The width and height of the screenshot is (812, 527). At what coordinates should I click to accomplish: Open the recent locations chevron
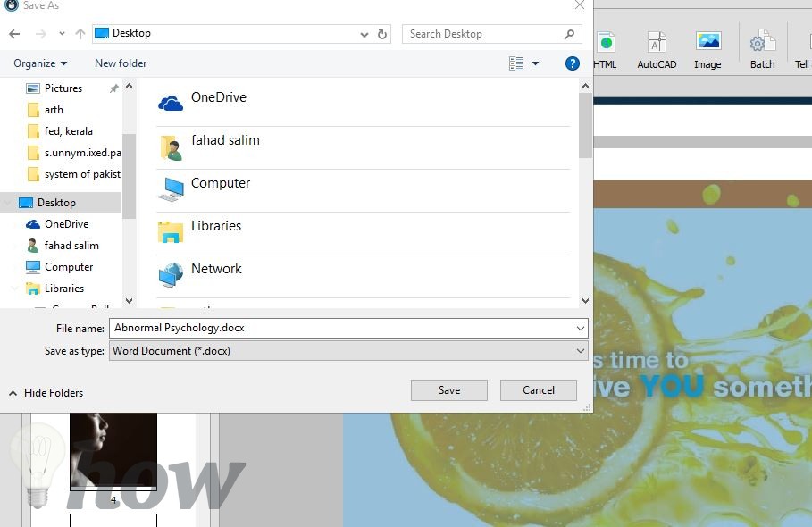[x=62, y=34]
